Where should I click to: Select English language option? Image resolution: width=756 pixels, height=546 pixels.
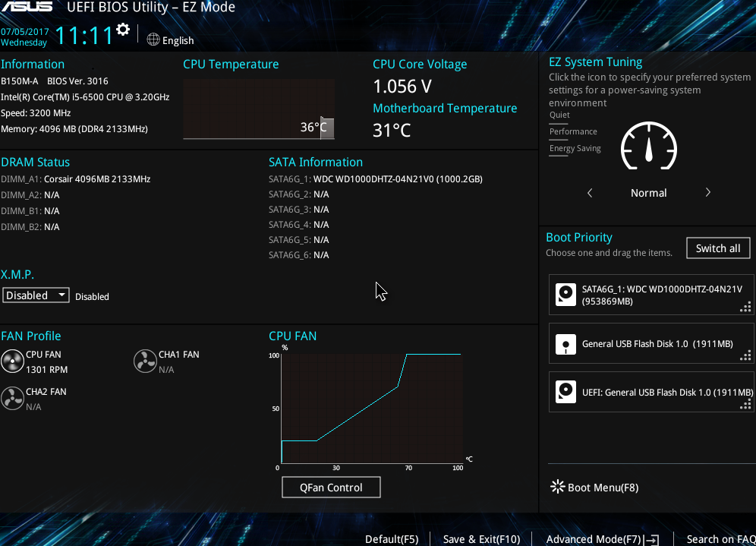click(178, 40)
